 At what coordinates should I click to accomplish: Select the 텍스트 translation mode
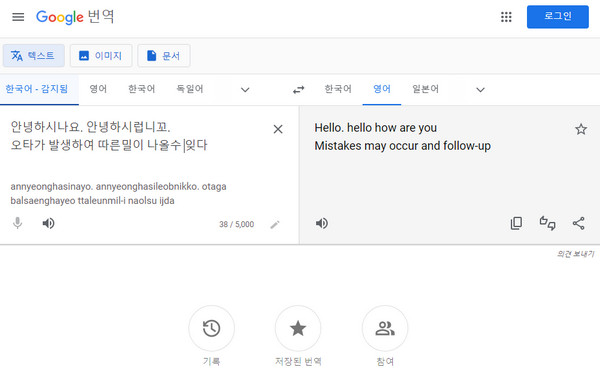(33, 56)
